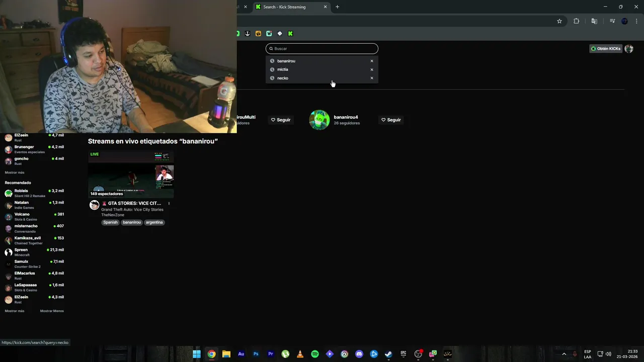Open the misternacho channel in sidebar
The image size is (644, 362).
pyautogui.click(x=34, y=229)
